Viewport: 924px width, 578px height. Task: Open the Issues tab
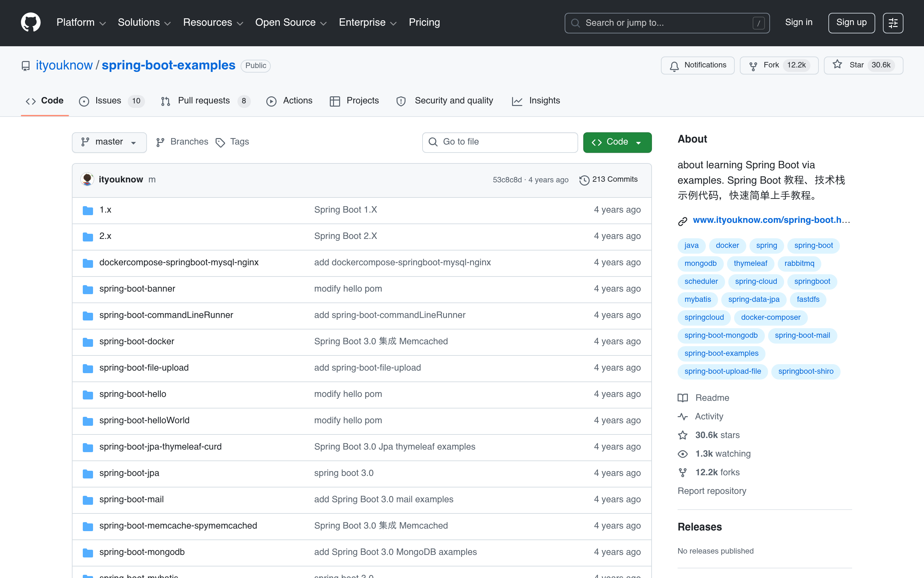[112, 101]
